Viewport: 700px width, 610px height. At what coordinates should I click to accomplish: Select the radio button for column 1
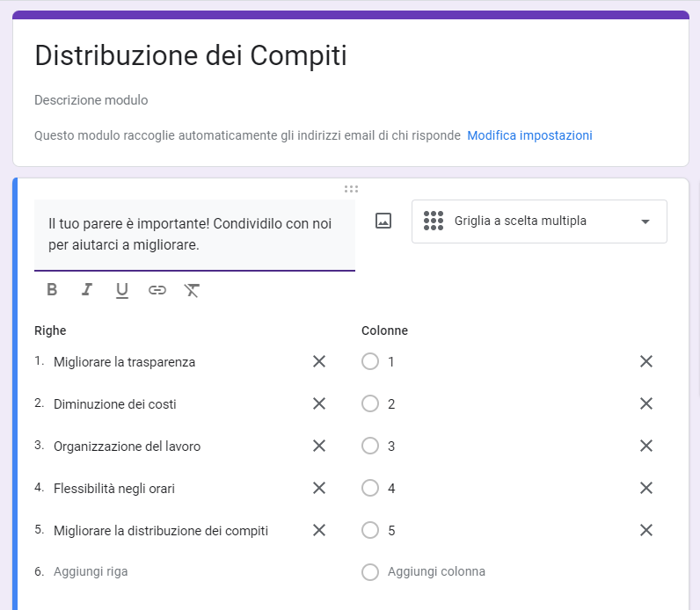tap(370, 361)
